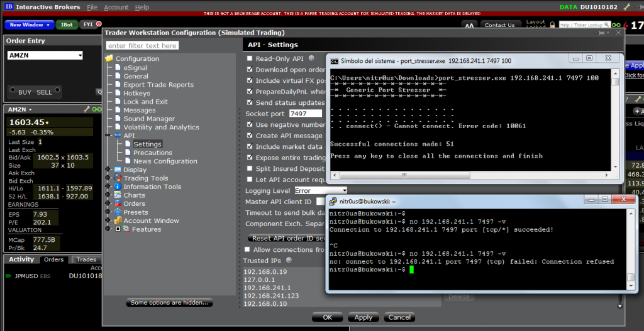
Task: Click the Reset API order ID sequence button
Action: (287, 238)
